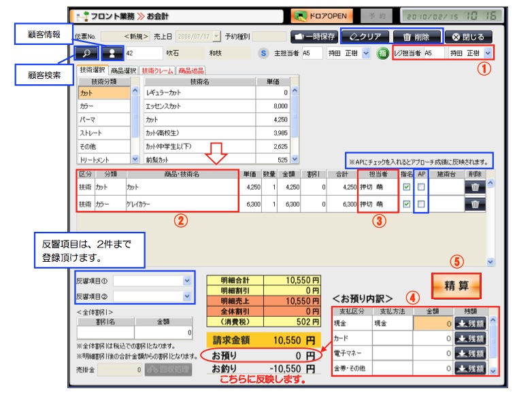The width and height of the screenshot is (532, 395).
Task: Open the 反響項目② dropdown
Action: (187, 296)
